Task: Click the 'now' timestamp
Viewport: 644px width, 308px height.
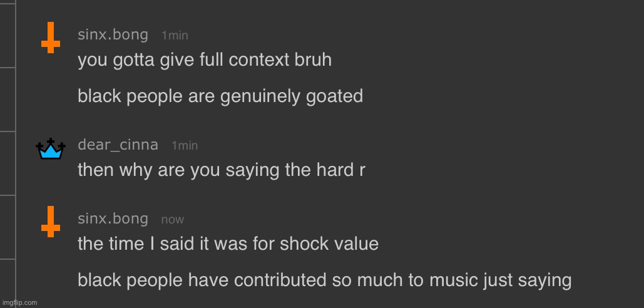Action: pyautogui.click(x=173, y=220)
